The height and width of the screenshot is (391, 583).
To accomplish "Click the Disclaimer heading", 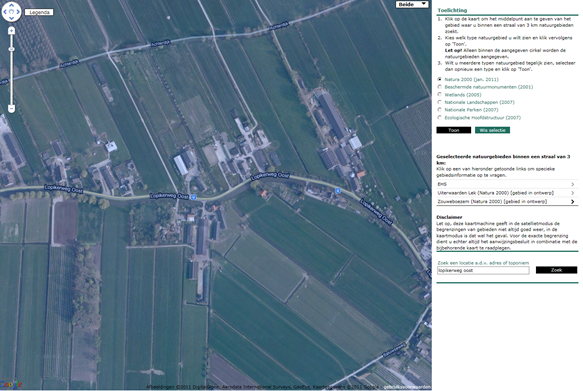I will tap(449, 217).
